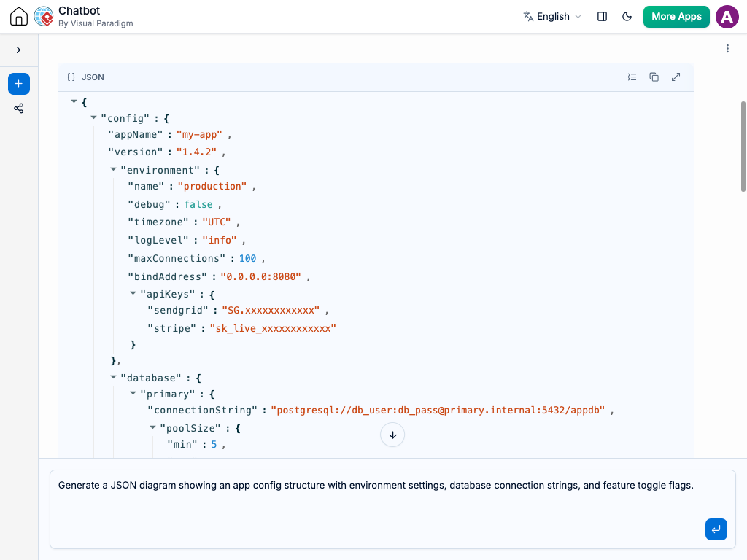
Task: Click the "1.4.2" version value
Action: (196, 152)
